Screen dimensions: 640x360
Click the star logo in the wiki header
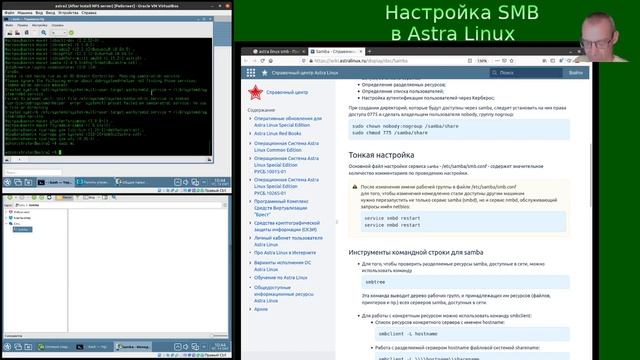click(264, 73)
